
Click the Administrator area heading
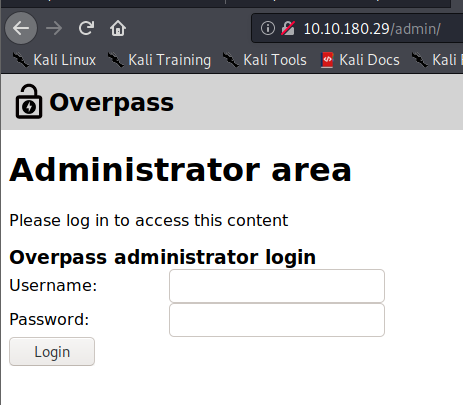[x=180, y=170]
